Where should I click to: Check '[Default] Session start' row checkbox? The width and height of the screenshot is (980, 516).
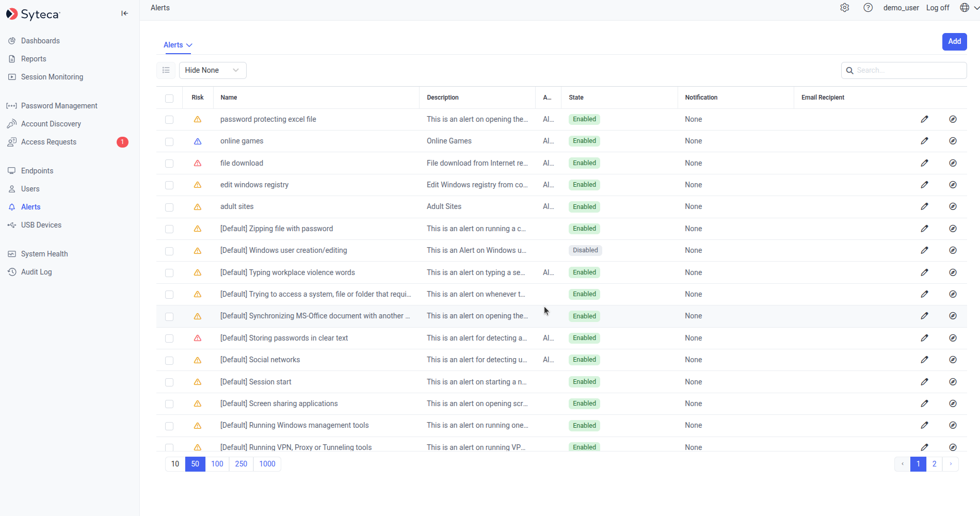click(169, 382)
